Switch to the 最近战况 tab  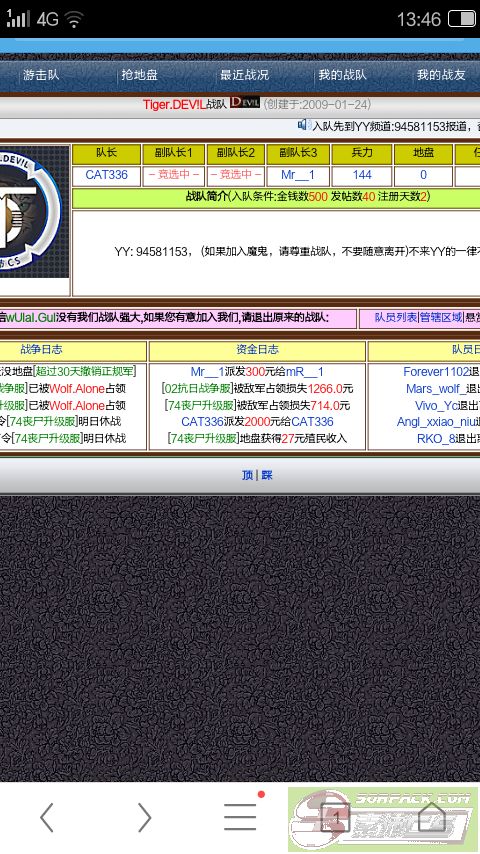point(244,75)
